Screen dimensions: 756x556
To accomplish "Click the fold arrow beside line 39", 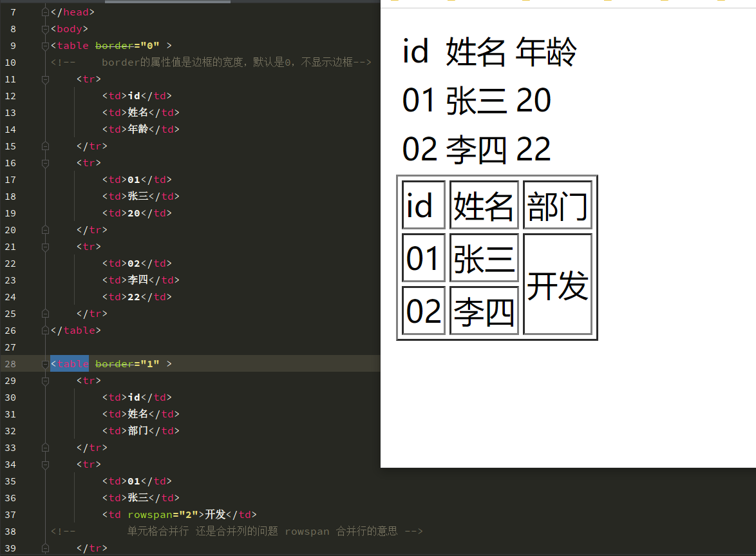I will point(44,547).
